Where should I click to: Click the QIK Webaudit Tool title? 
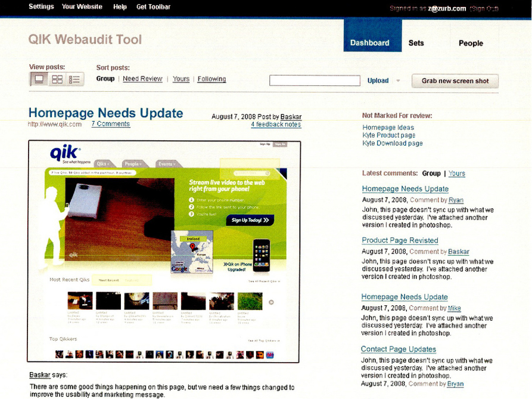point(85,39)
